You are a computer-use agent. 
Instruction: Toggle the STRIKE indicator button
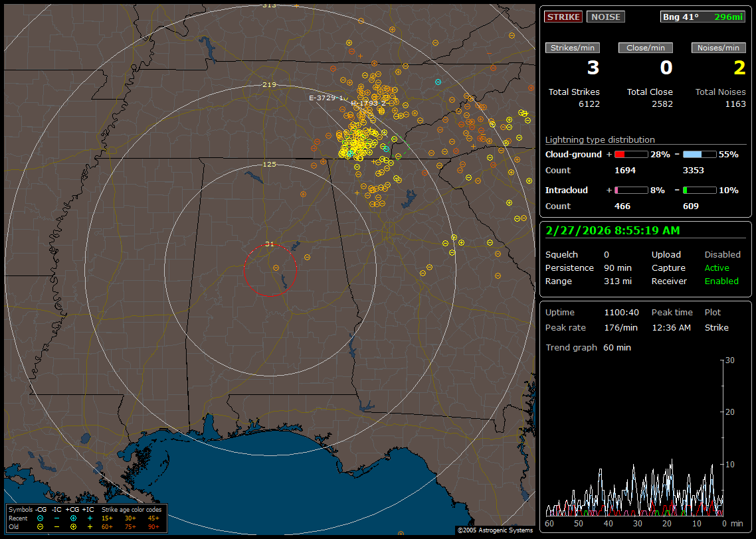(563, 17)
